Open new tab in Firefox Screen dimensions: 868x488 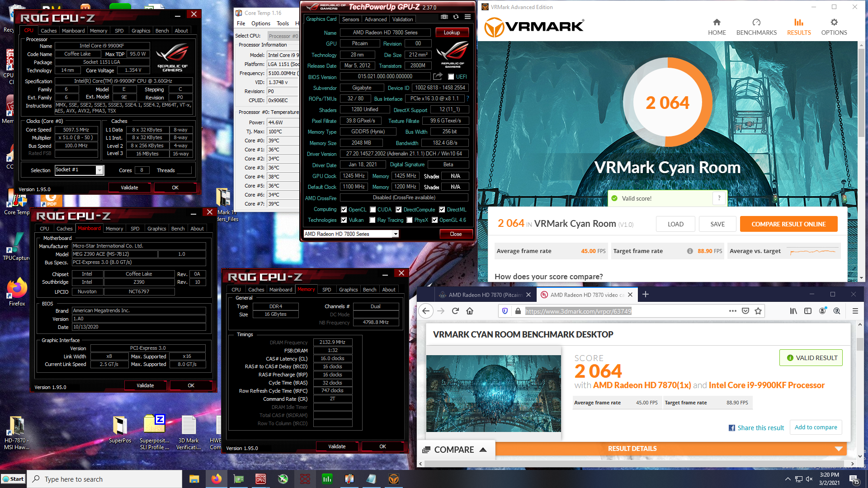[x=646, y=295]
